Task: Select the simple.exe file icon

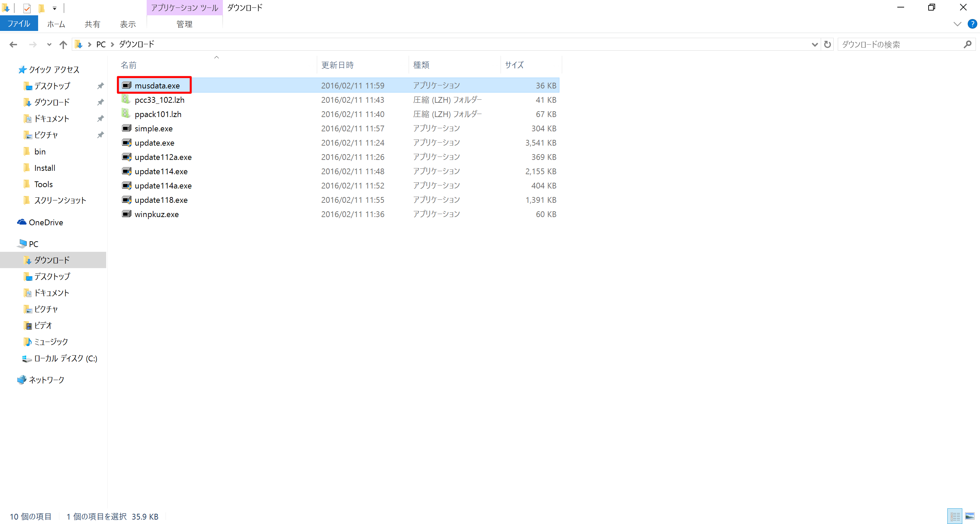Action: click(x=126, y=128)
